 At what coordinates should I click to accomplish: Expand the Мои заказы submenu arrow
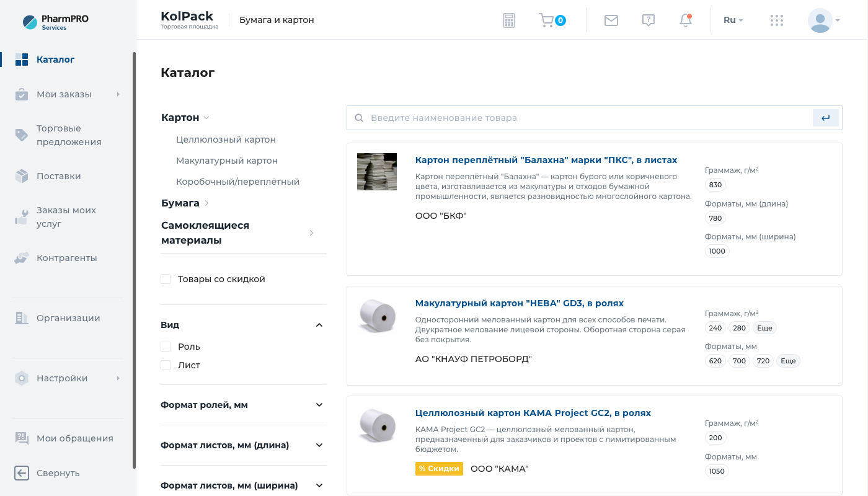[118, 94]
